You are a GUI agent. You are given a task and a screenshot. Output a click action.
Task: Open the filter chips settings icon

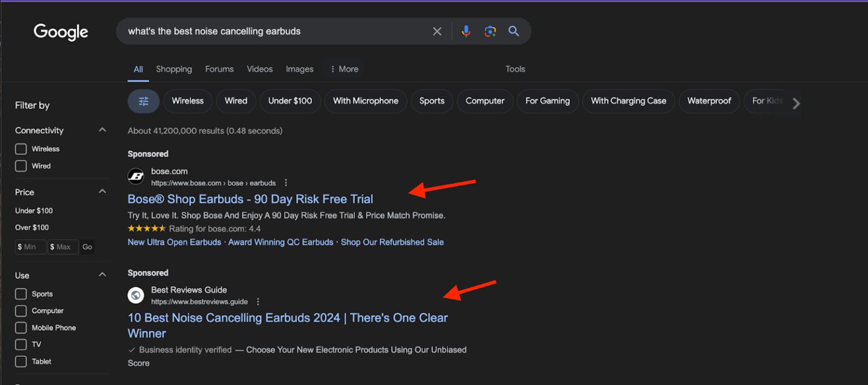[x=143, y=101]
